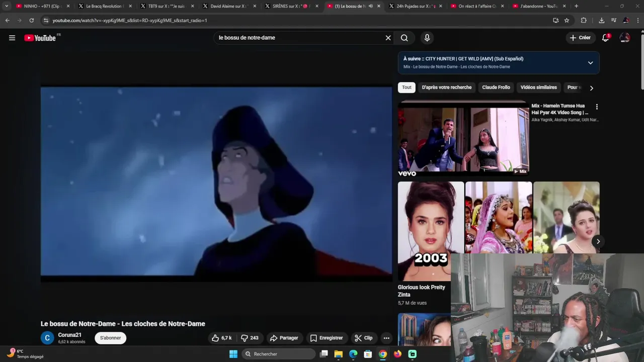Open the Créer button

pyautogui.click(x=580, y=38)
